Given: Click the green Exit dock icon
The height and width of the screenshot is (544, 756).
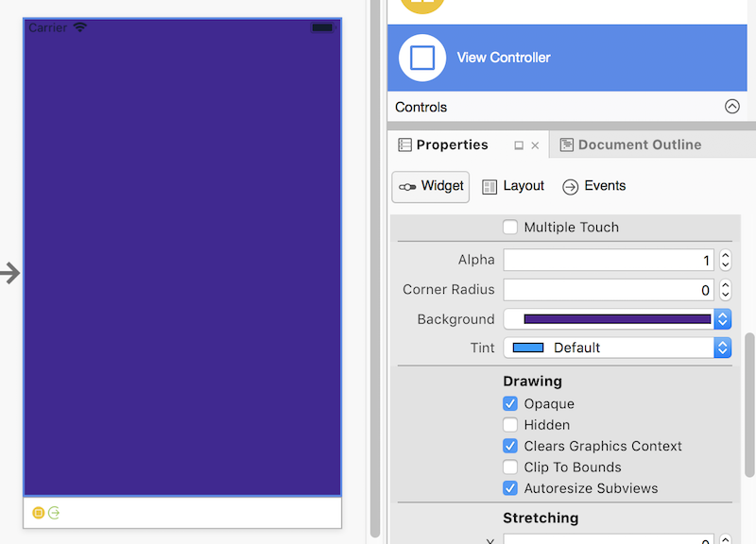Looking at the screenshot, I should pyautogui.click(x=54, y=513).
